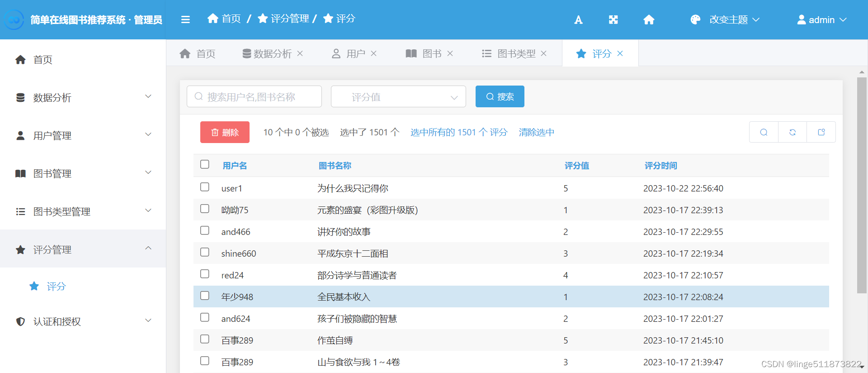Screen dimensions: 868x373
Task: Click the star icon for 评分 submenu item
Action: [34, 286]
